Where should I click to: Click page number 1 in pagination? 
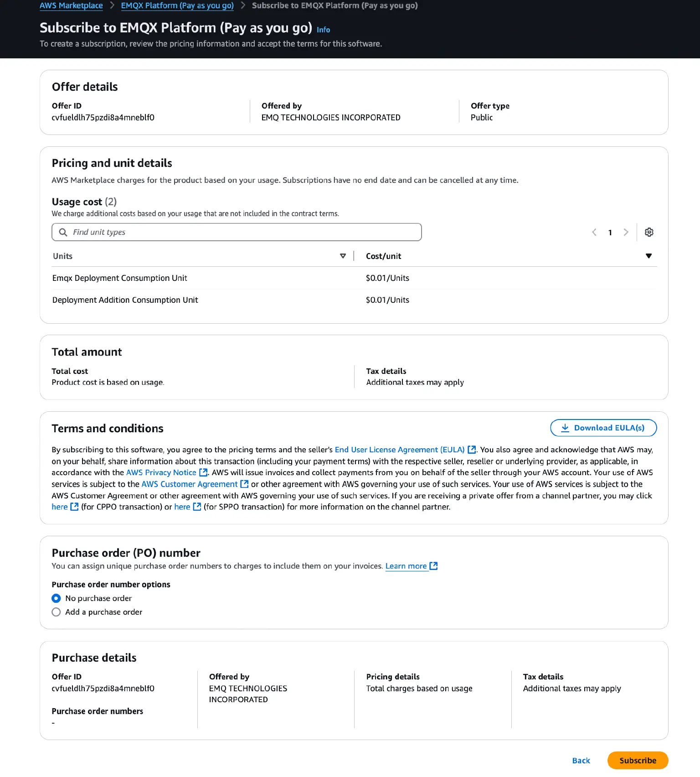610,233
